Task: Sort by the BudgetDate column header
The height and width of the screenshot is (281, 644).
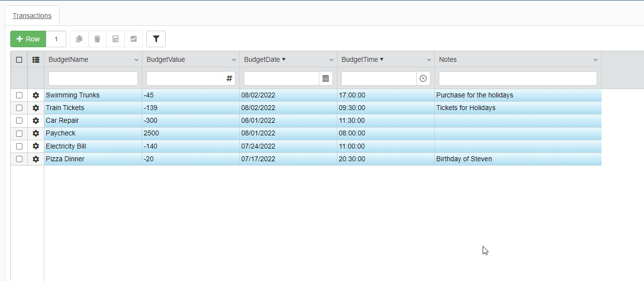Action: tap(262, 59)
